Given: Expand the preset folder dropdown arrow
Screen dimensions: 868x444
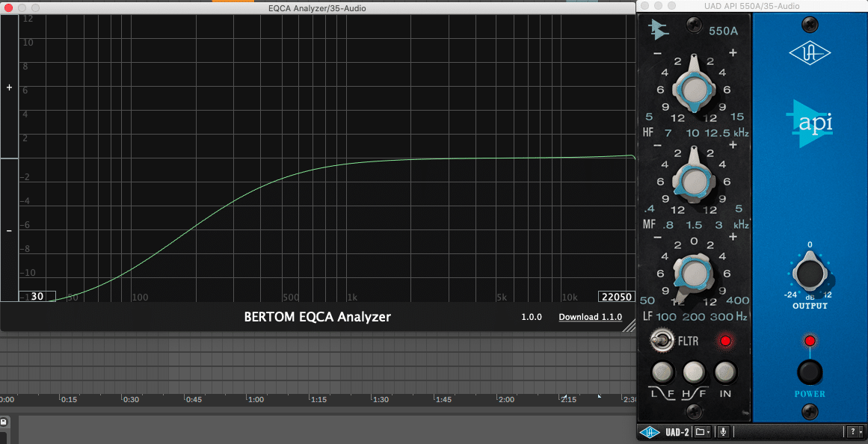Looking at the screenshot, I should pyautogui.click(x=707, y=432).
